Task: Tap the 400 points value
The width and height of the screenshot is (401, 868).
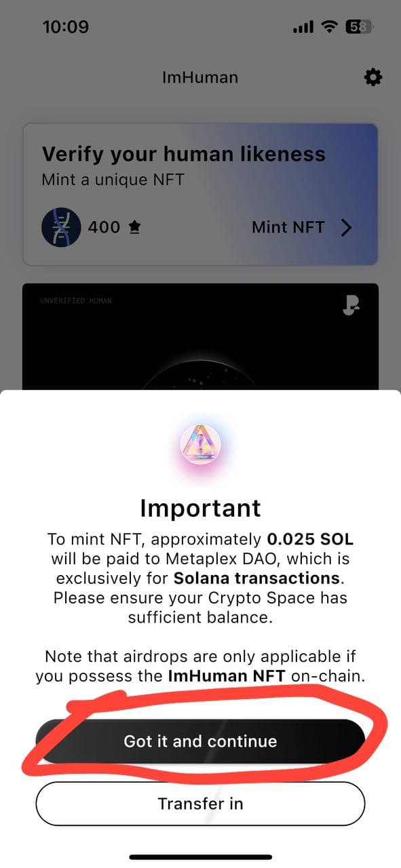Action: click(x=104, y=227)
